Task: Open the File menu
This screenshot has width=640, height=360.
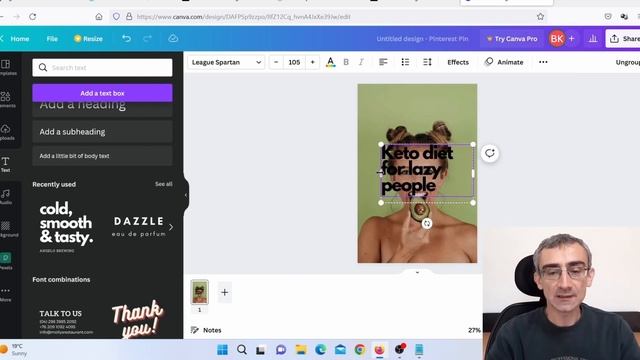Action: 52,39
